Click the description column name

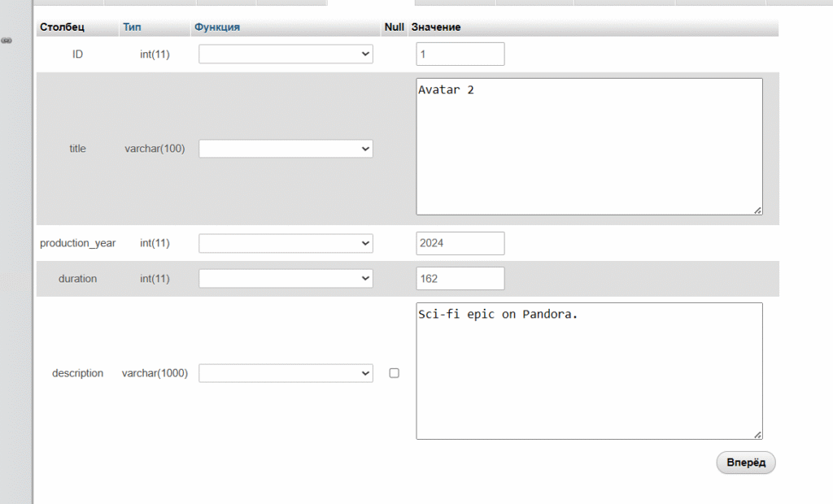point(77,373)
